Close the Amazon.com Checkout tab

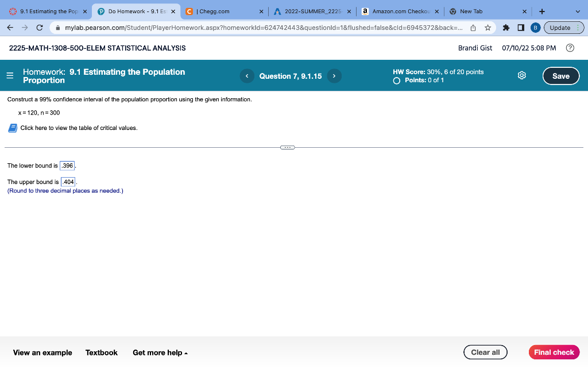[437, 11]
